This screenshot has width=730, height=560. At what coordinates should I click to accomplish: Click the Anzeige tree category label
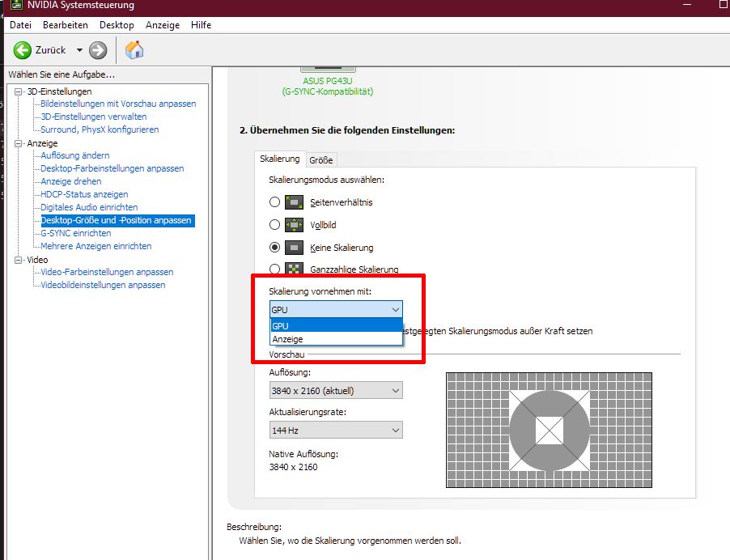click(42, 143)
